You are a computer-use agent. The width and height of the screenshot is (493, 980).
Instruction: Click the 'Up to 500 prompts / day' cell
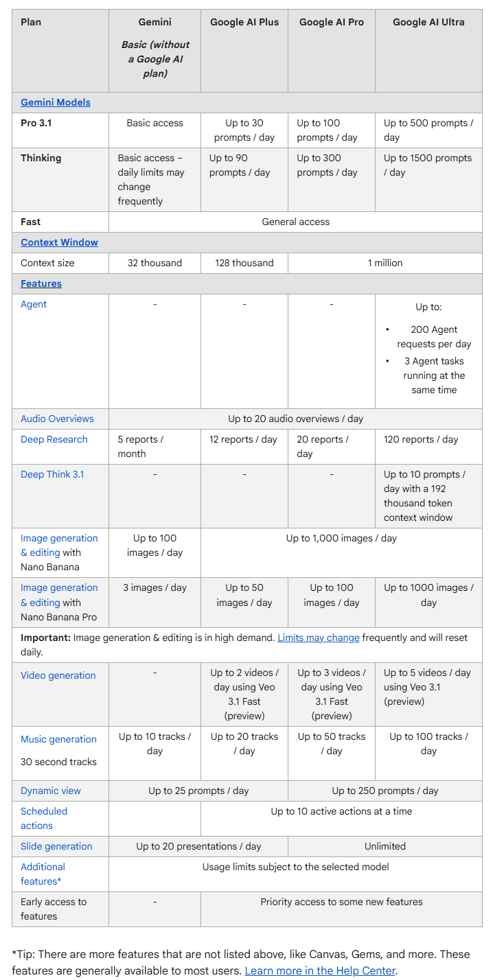428,130
